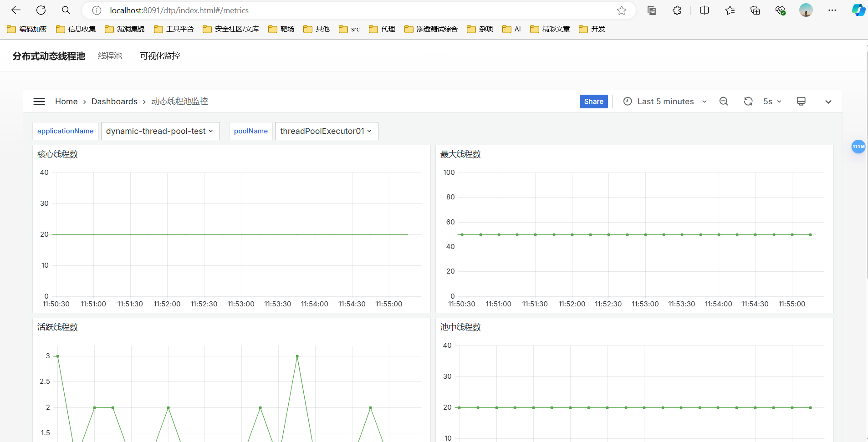Open the 代理 bookmark folder
Viewport: 868px width, 442px height.
pos(382,29)
